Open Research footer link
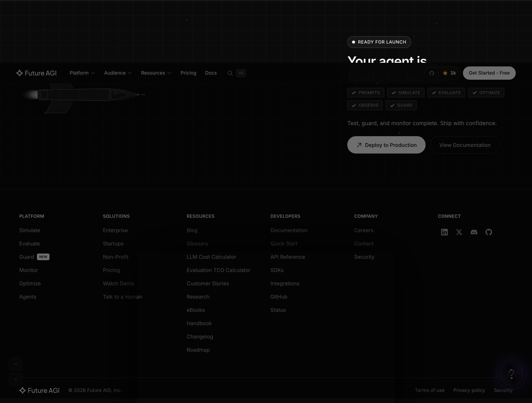 coord(198,297)
